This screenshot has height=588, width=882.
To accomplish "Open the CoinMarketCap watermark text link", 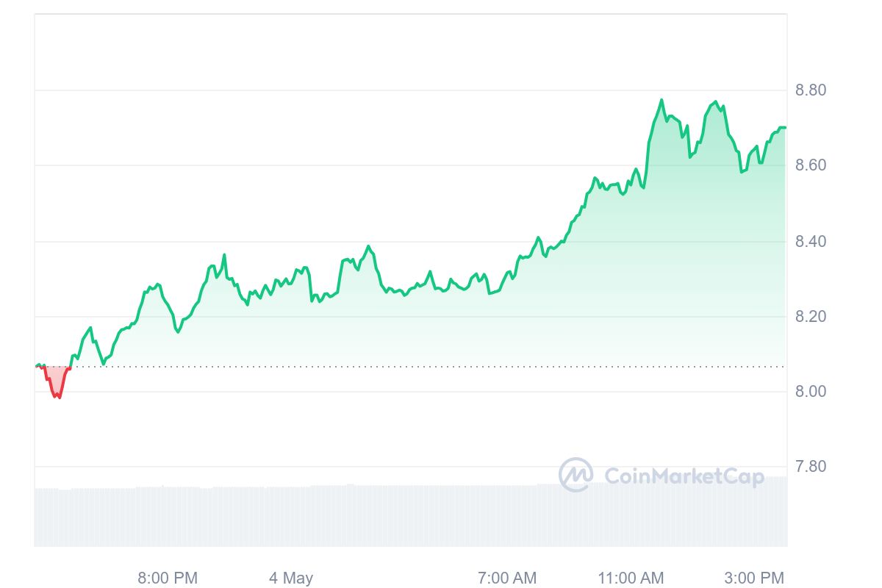I will pyautogui.click(x=684, y=476).
